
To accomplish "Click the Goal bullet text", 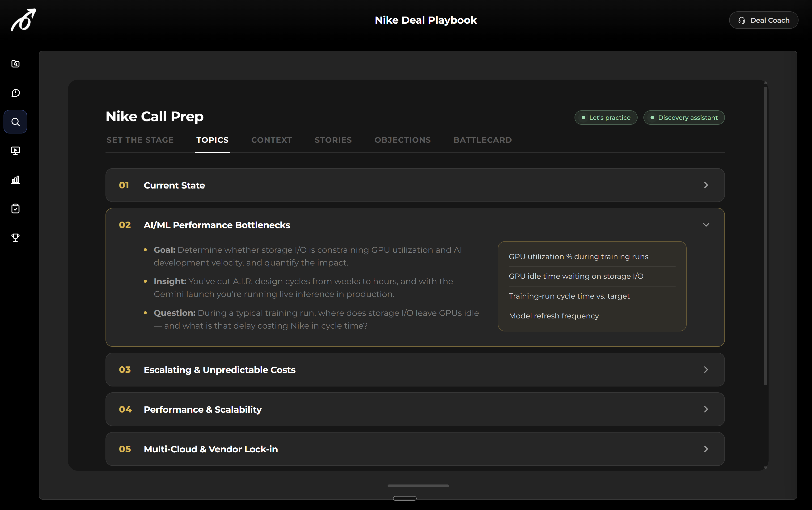I will (307, 256).
